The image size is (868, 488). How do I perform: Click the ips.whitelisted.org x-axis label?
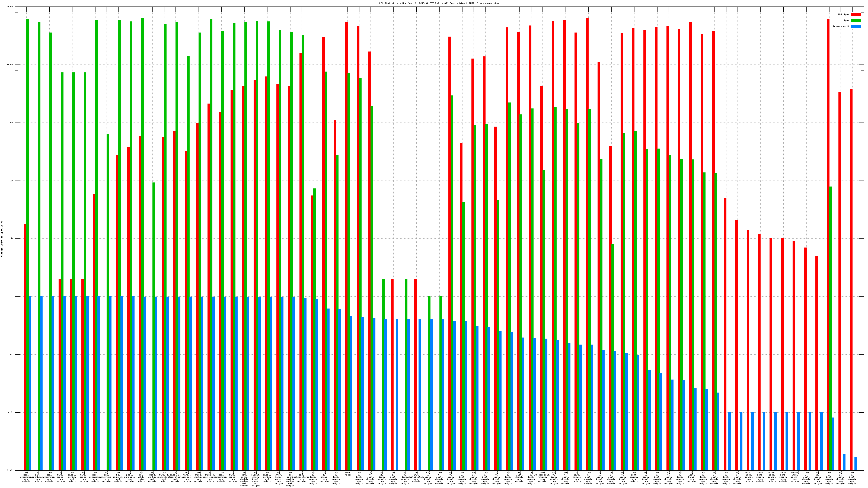point(416,477)
